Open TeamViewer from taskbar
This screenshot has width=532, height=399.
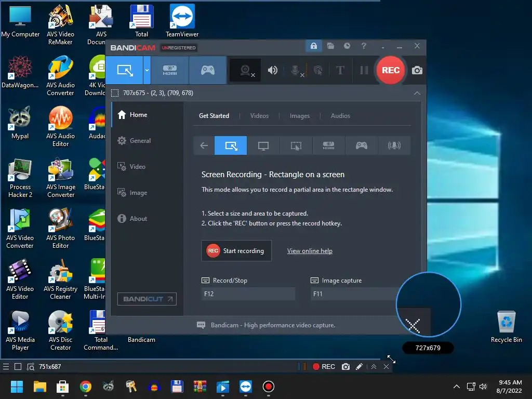(x=245, y=387)
